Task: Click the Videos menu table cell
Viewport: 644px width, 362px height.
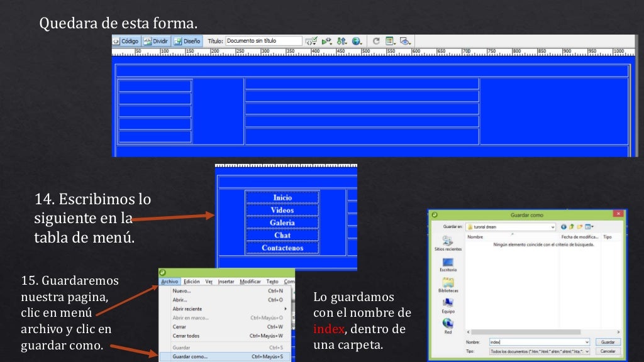Action: click(282, 210)
